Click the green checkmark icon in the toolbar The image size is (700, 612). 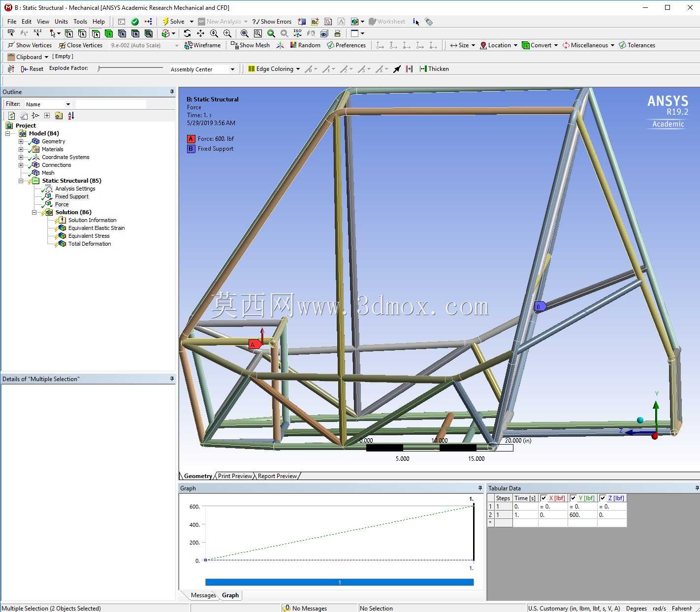135,22
